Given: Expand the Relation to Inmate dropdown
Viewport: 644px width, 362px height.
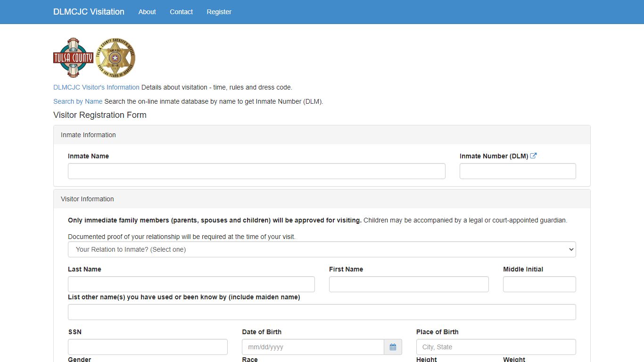Looking at the screenshot, I should click(322, 249).
